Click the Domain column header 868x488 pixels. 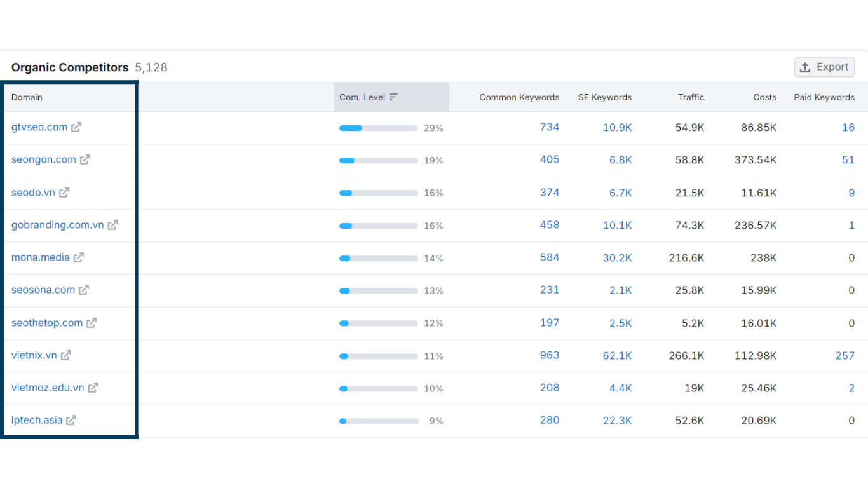[27, 97]
